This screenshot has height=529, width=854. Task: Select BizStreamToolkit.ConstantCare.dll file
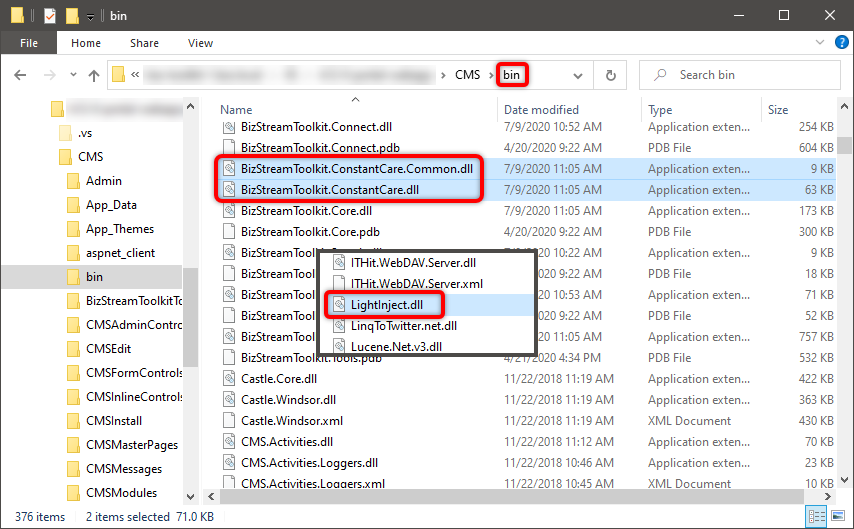click(x=330, y=190)
